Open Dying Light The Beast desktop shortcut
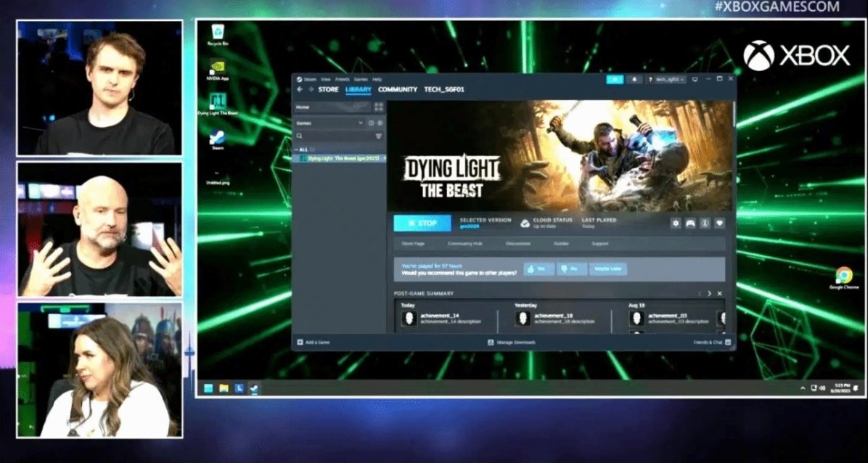The image size is (868, 463). click(218, 104)
